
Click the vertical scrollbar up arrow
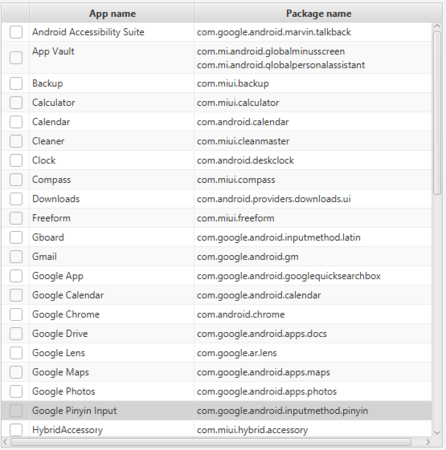click(437, 26)
